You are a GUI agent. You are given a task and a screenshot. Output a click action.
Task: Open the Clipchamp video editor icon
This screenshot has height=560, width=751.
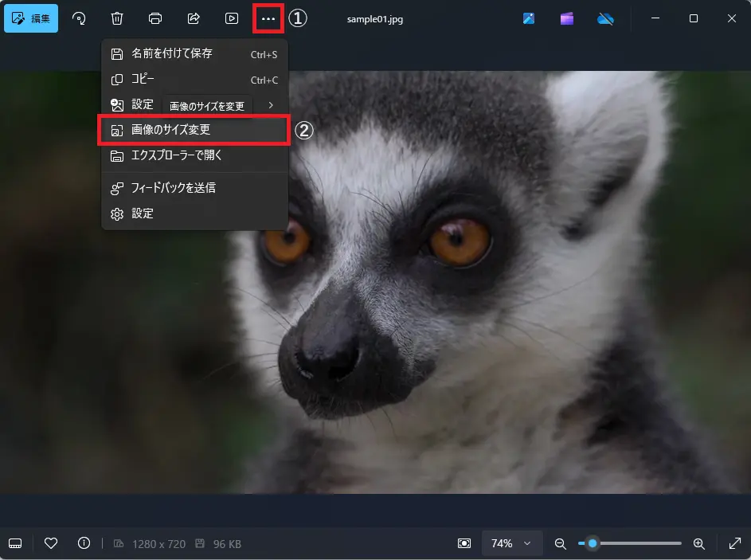coord(567,18)
